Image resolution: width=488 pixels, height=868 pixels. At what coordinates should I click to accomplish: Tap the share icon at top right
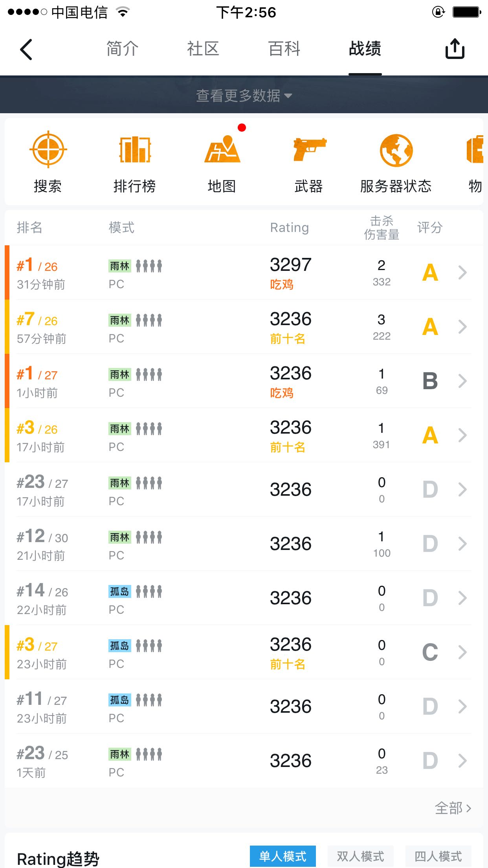click(455, 49)
